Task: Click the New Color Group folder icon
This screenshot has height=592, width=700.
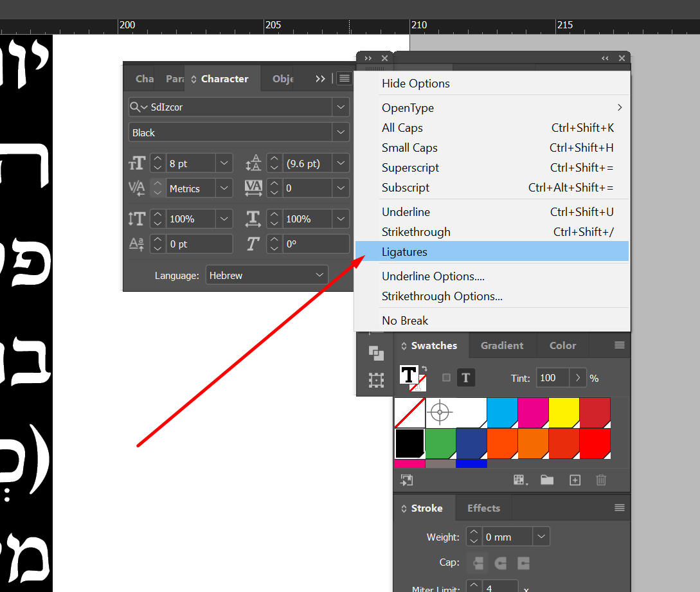Action: (x=547, y=480)
